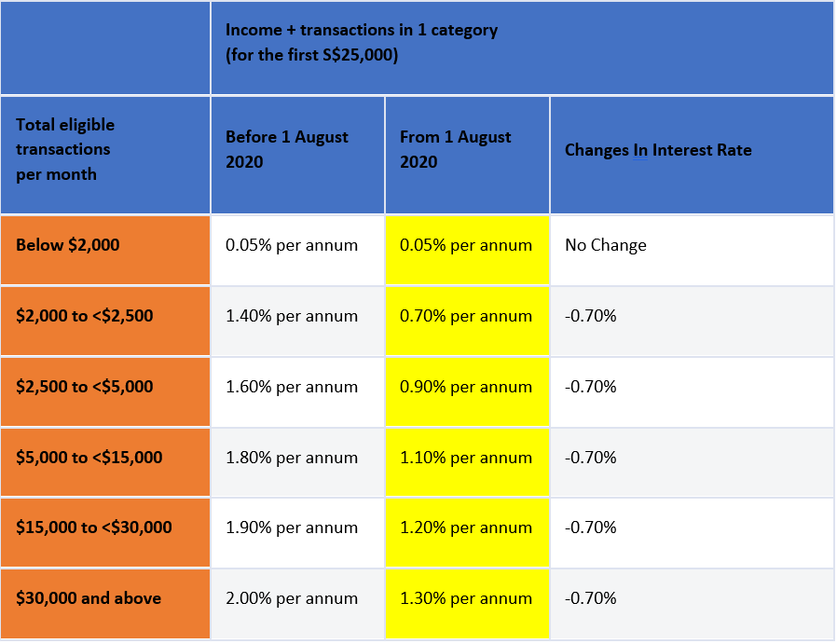This screenshot has width=837, height=644.
Task: Click the yellow '0.90% per annum' cell
Action: 466,387
